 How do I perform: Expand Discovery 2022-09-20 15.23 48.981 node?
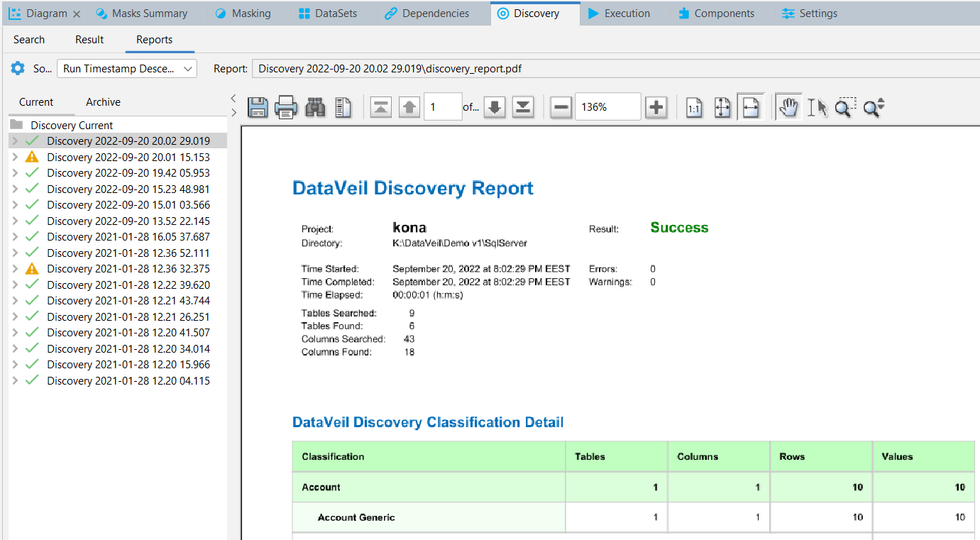(15, 189)
